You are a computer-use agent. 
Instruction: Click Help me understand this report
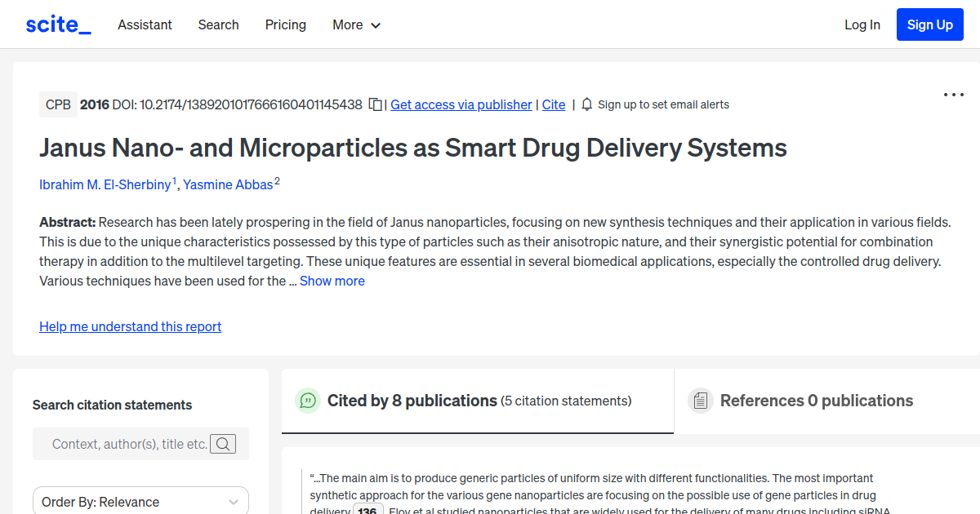[130, 326]
